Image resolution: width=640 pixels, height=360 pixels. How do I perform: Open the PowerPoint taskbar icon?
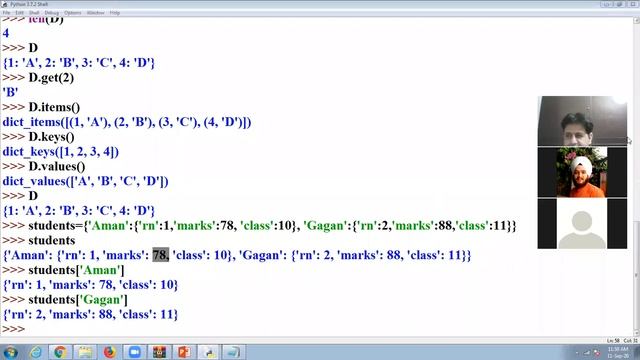coord(184,352)
